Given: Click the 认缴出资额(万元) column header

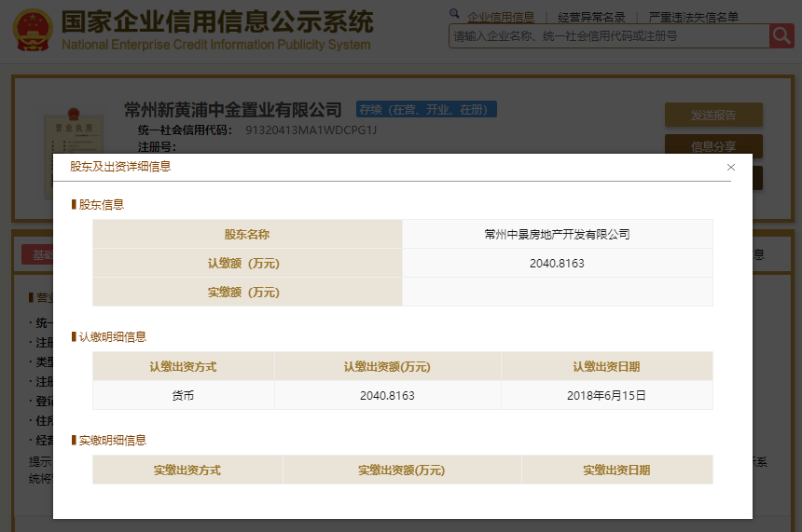Looking at the screenshot, I should click(x=387, y=366).
